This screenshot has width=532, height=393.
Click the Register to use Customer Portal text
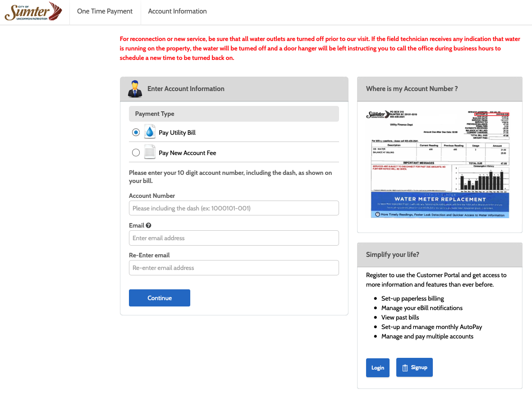[x=436, y=280]
